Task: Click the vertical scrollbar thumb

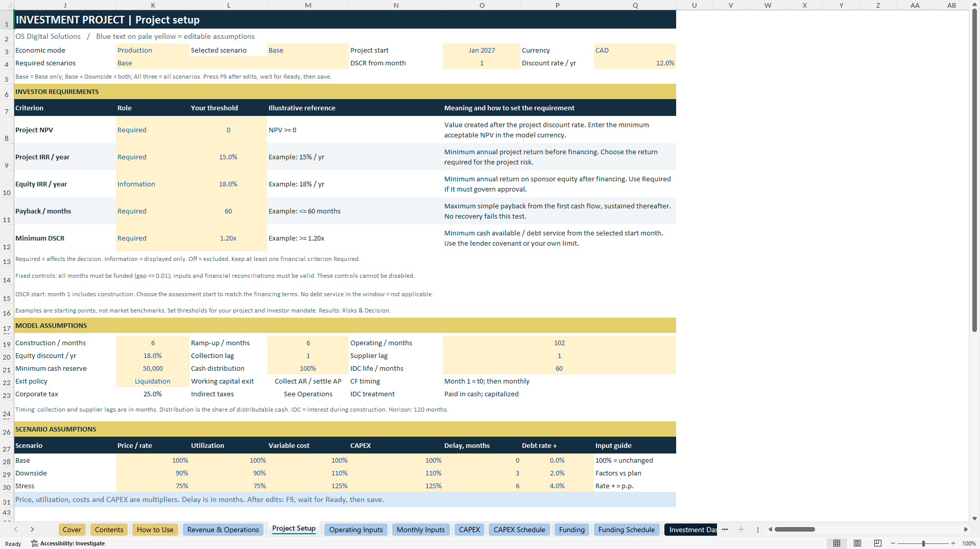Action: (974, 171)
